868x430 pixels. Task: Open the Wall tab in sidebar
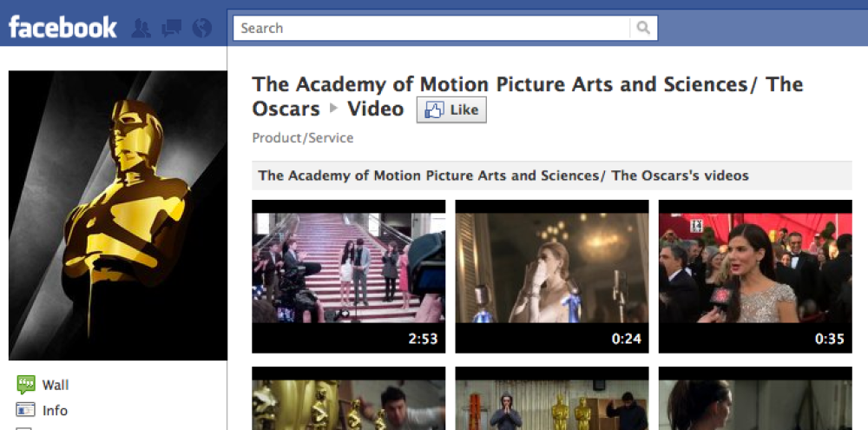point(56,385)
